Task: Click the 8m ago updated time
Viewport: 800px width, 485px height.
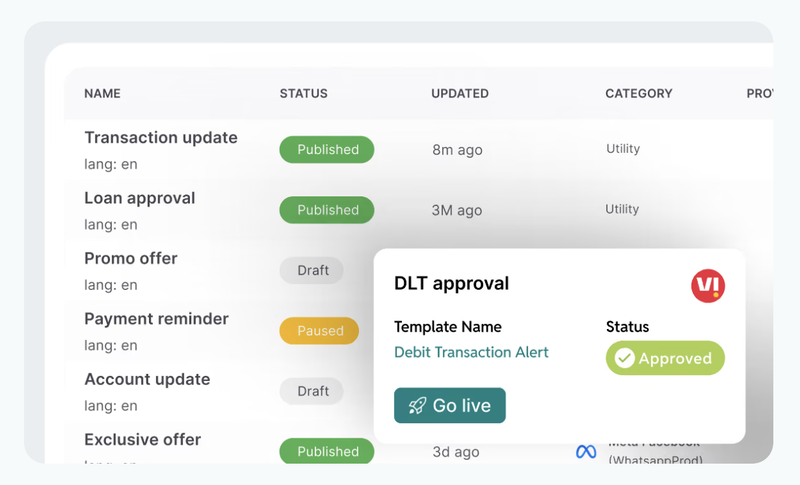Action: (x=457, y=150)
